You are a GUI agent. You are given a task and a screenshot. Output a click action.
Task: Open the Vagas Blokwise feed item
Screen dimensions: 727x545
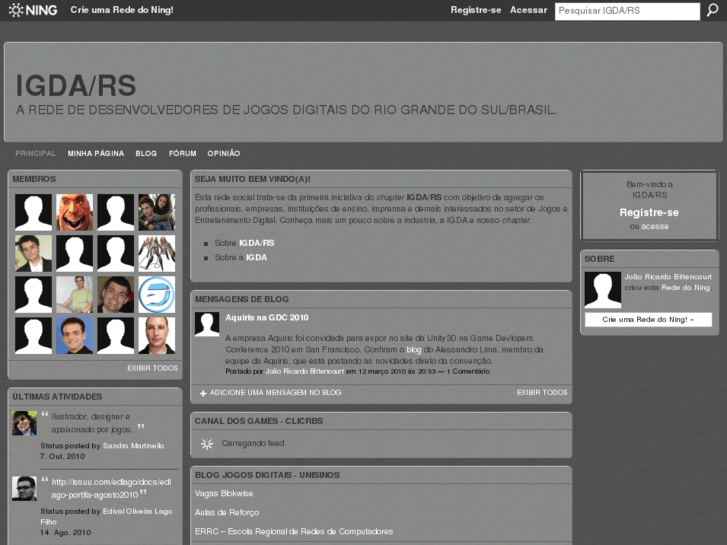(x=224, y=494)
